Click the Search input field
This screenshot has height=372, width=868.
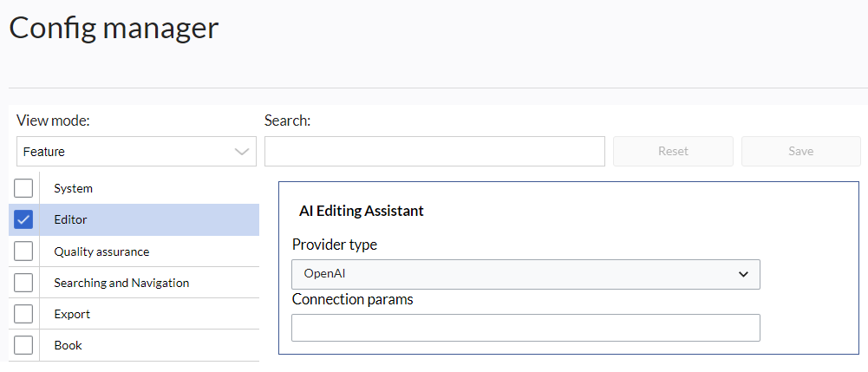(434, 151)
